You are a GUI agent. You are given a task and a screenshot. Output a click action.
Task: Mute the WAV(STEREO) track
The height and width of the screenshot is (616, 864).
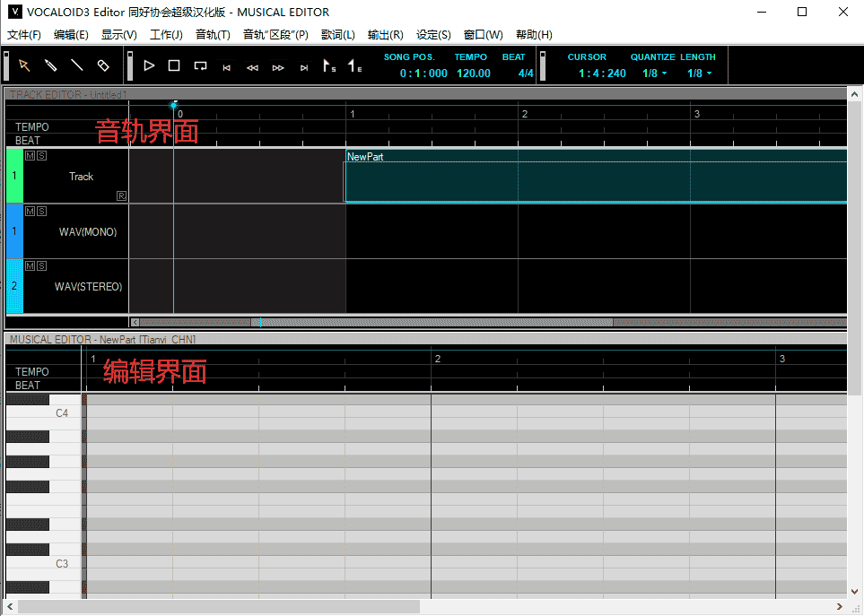tap(30, 266)
